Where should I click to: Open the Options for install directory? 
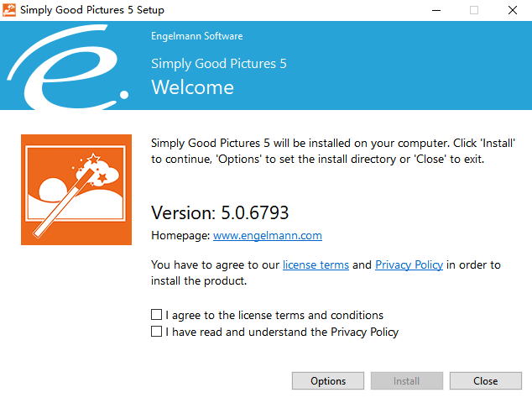click(328, 381)
